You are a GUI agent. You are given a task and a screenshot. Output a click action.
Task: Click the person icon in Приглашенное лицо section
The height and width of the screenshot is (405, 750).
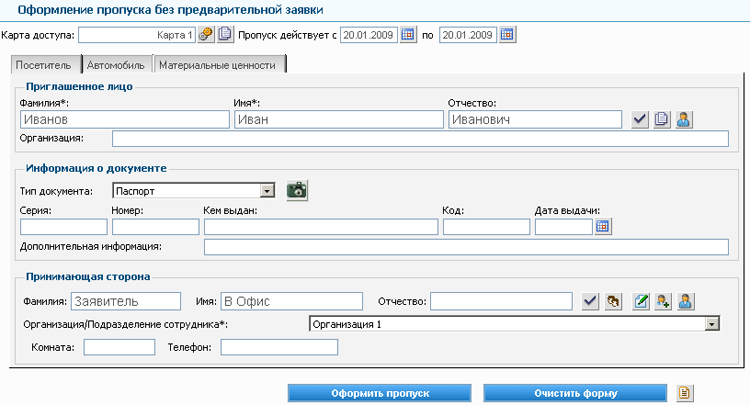[x=684, y=120]
